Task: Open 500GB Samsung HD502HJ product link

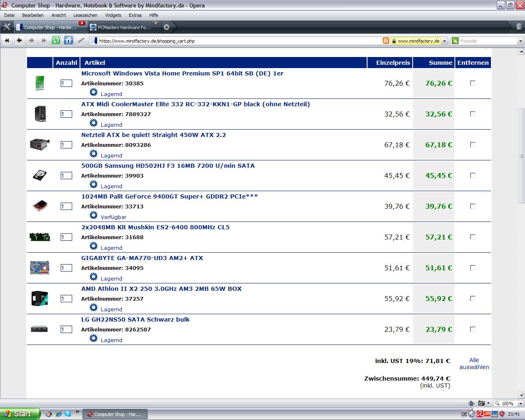Action: (168, 166)
